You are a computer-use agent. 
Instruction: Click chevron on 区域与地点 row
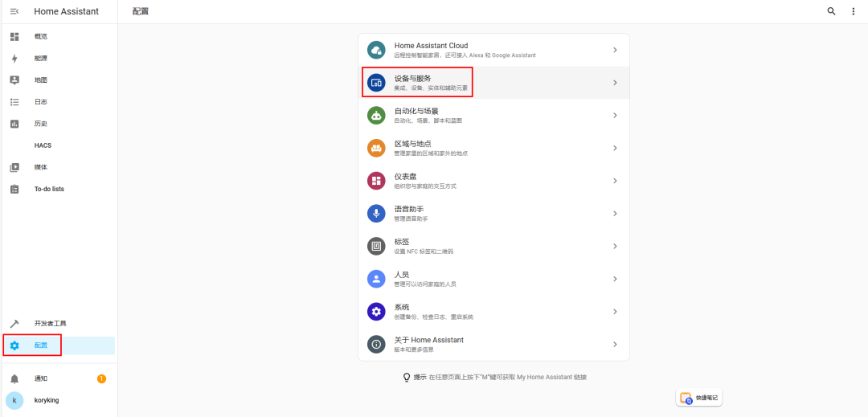click(615, 148)
